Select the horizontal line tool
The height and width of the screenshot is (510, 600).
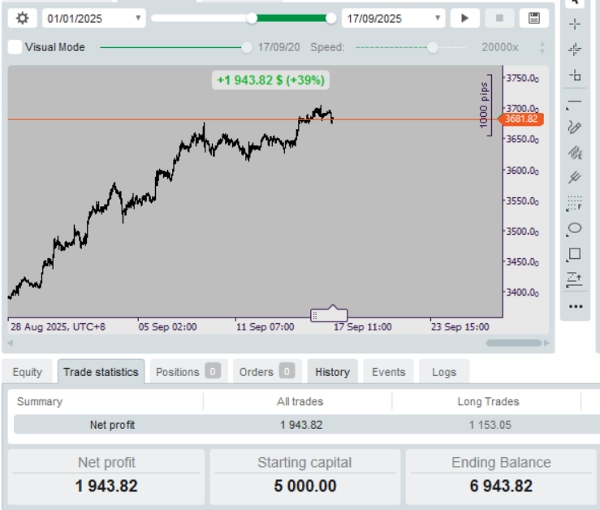pyautogui.click(x=574, y=101)
